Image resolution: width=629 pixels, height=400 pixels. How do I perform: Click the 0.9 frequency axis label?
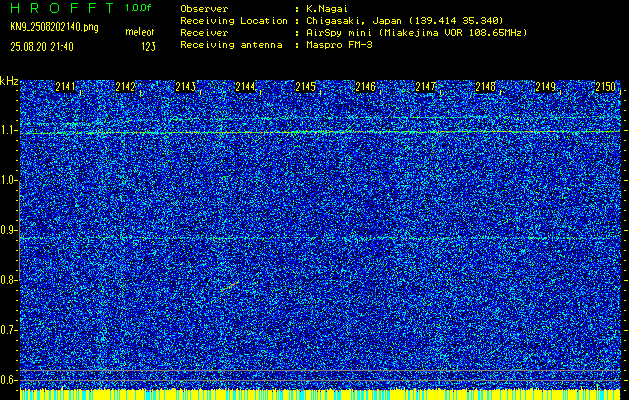pos(8,230)
